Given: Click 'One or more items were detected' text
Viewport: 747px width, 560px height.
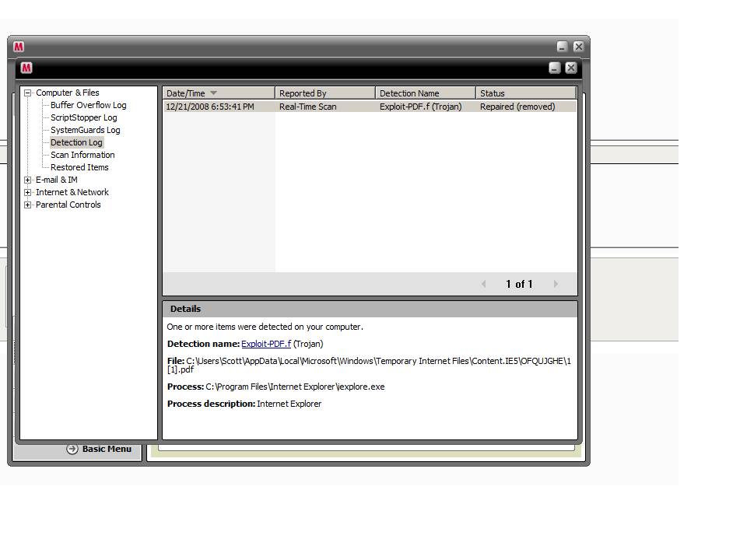Looking at the screenshot, I should point(265,327).
